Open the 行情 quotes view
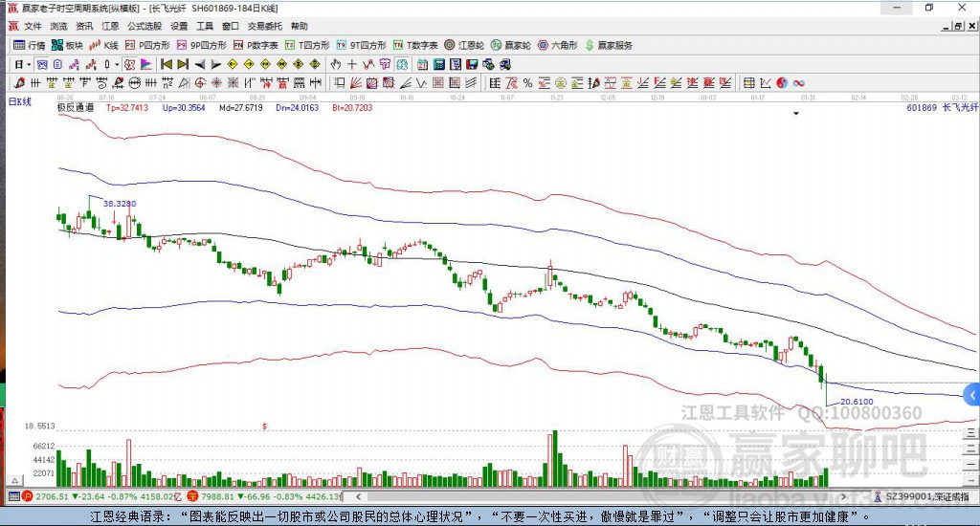Screen dimensions: 980x526 click(30, 45)
